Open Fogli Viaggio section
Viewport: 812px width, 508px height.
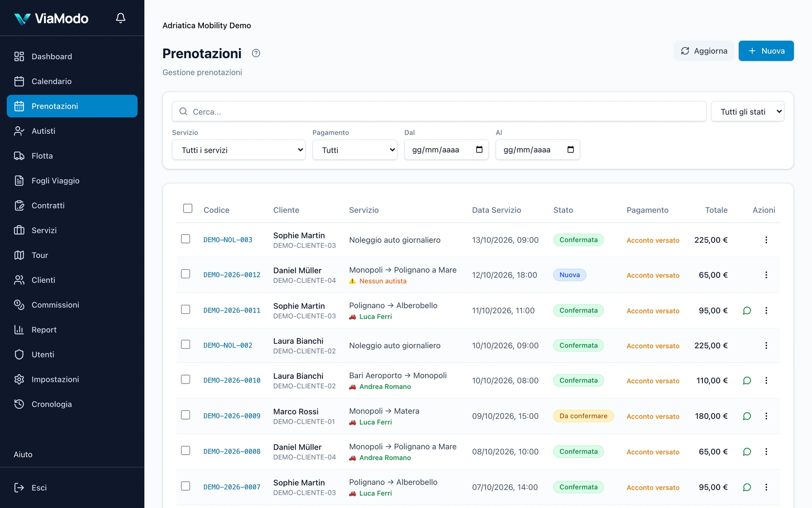[x=72, y=181]
